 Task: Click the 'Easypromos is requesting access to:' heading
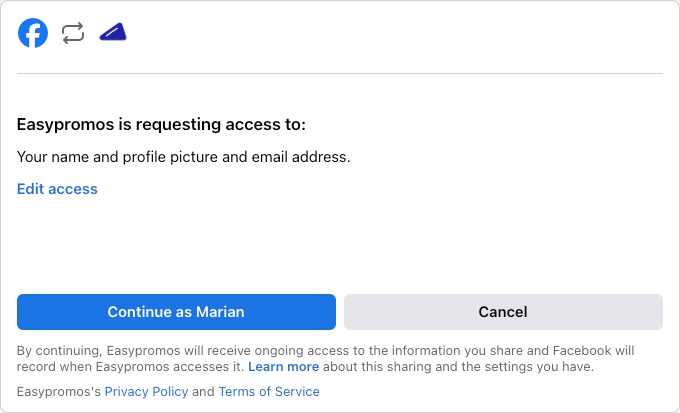(x=161, y=125)
